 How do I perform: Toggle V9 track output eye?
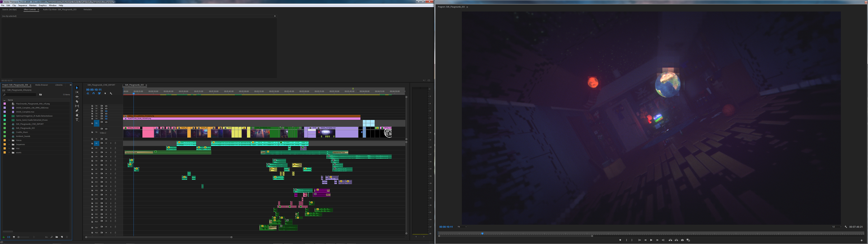point(106,106)
